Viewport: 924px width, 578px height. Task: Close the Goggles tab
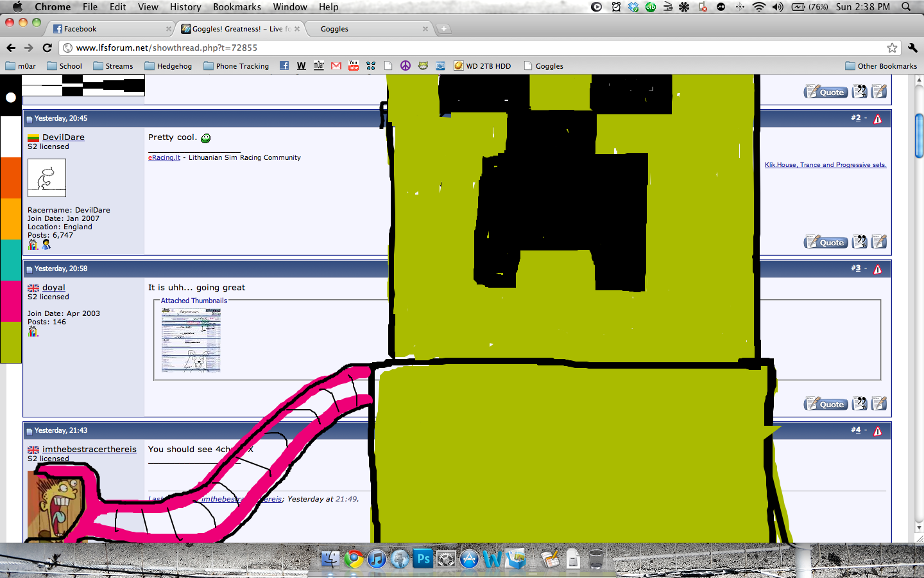point(425,29)
